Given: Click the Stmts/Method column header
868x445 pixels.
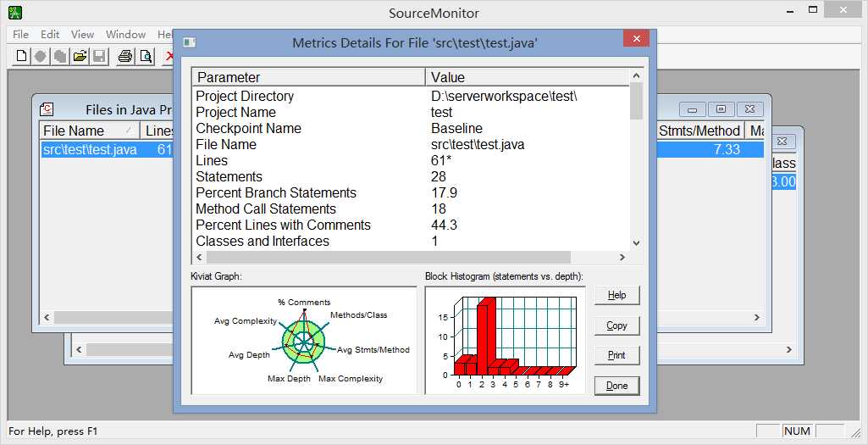Looking at the screenshot, I should [699, 131].
